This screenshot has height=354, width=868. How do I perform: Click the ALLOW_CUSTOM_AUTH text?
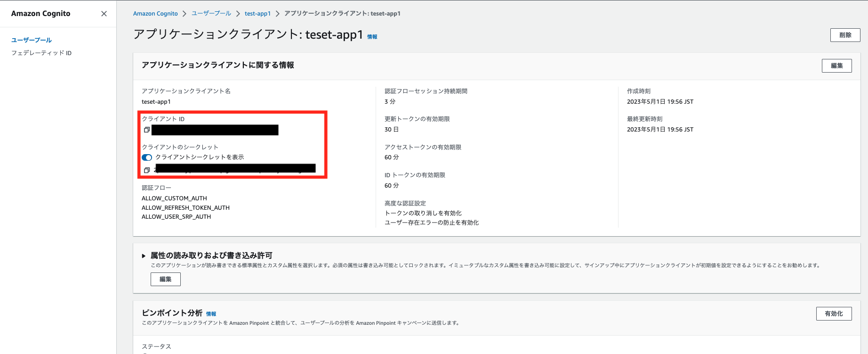(x=174, y=198)
